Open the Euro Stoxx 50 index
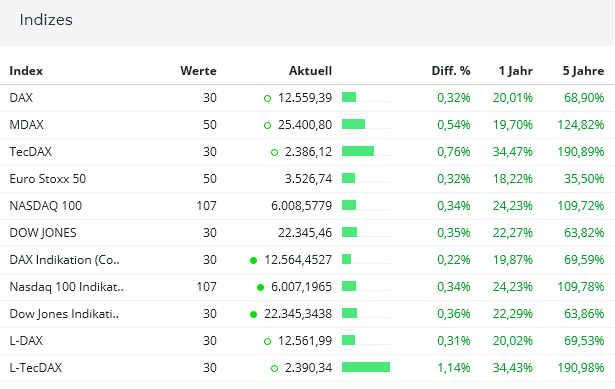Viewport: 615px width, 389px height. click(47, 179)
